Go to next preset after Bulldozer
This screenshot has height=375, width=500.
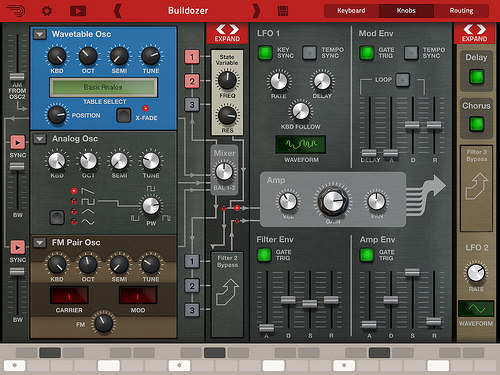[x=256, y=11]
